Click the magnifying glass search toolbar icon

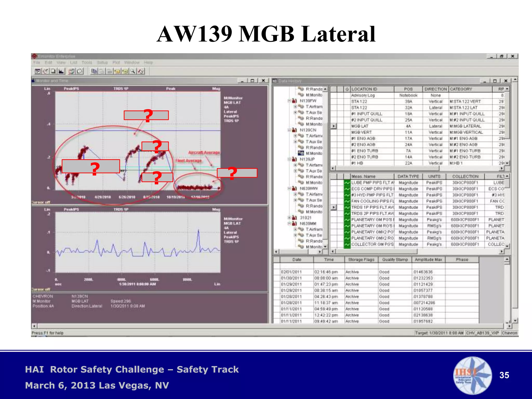(133, 71)
